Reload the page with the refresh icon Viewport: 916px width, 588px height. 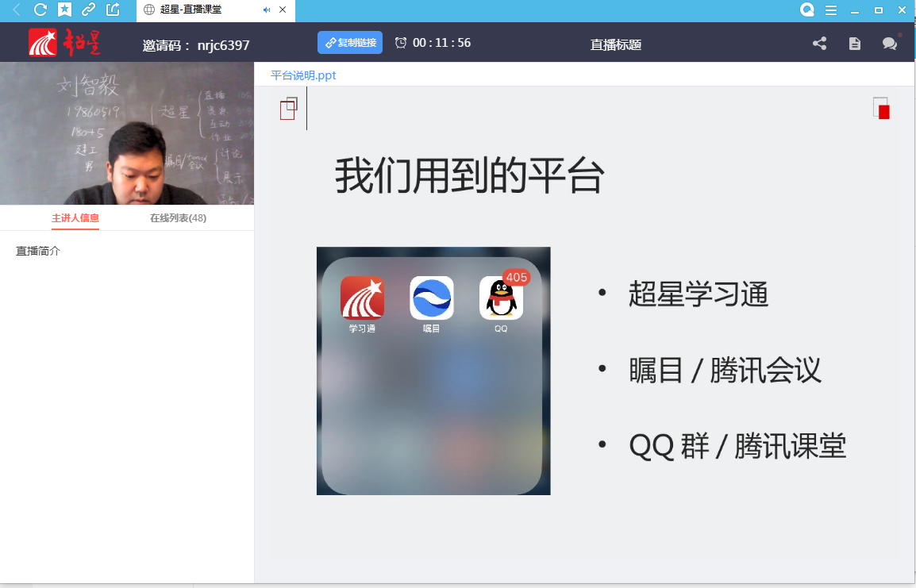40,10
